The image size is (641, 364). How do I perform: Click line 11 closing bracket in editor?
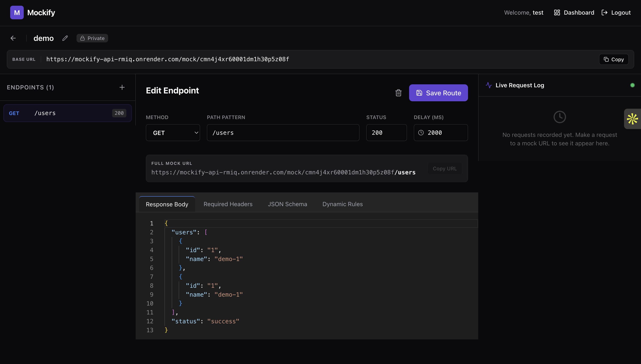173,312
